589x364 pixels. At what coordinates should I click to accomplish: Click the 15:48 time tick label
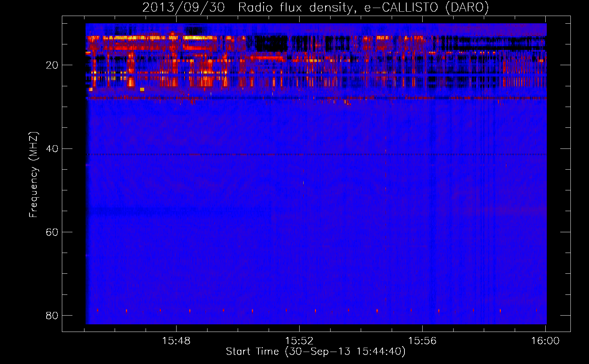176,341
